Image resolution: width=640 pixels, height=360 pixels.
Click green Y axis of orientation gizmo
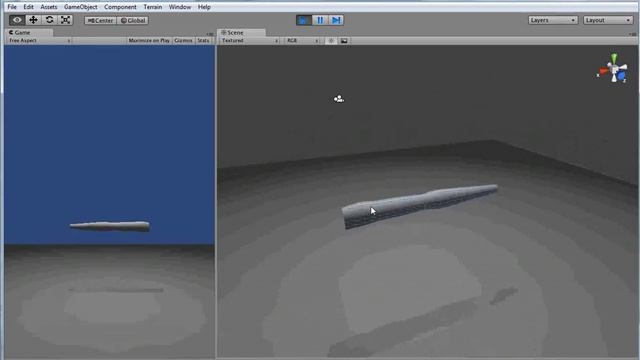click(614, 58)
